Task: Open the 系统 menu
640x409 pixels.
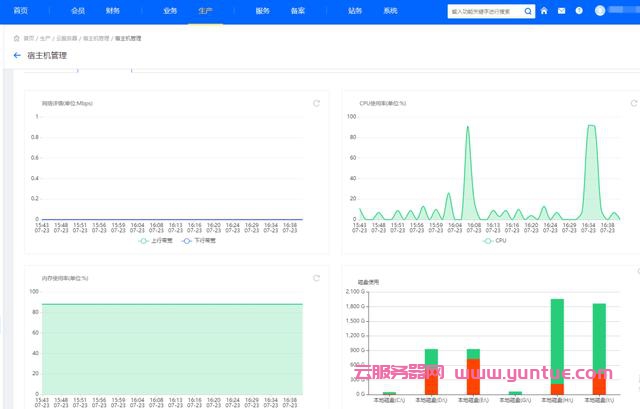Action: (390, 11)
